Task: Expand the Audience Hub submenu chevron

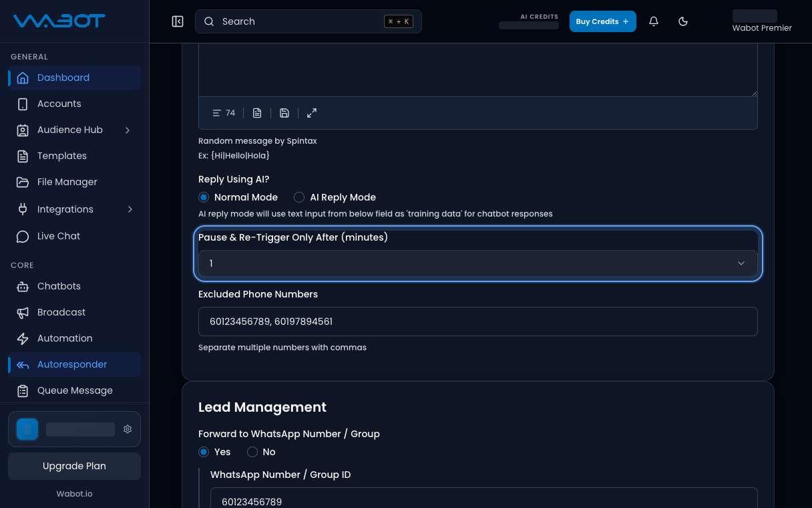Action: 128,130
